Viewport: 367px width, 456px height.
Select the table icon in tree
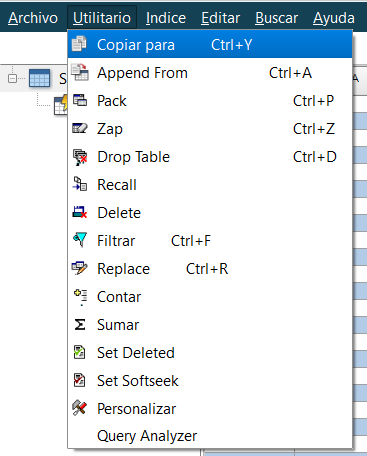(x=39, y=78)
